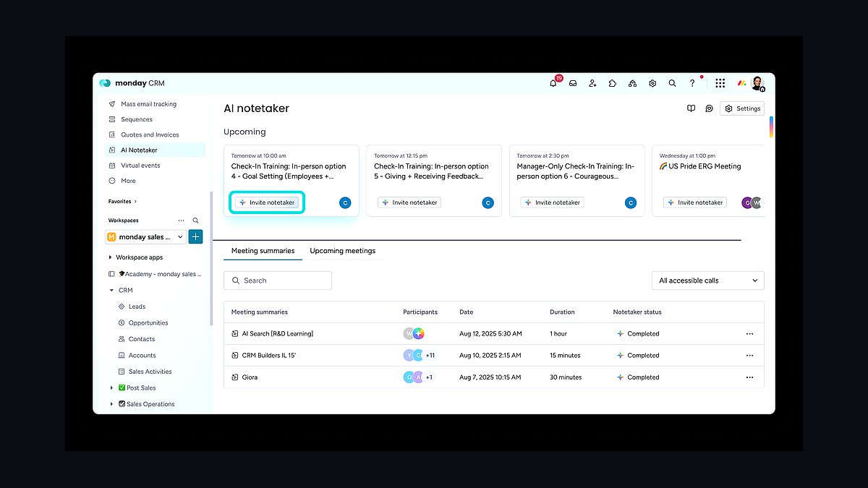Expand the Sales Operations folder
This screenshot has height=488, width=868.
[111, 404]
